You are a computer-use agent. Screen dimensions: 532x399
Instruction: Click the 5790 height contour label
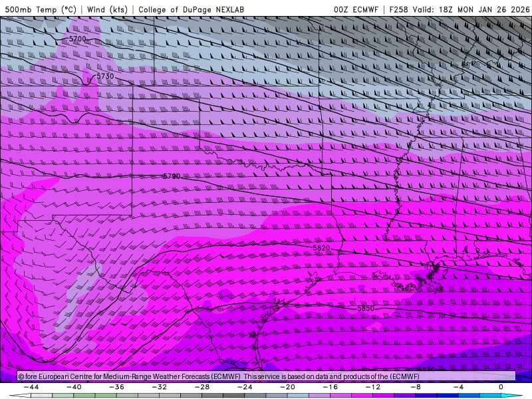tap(172, 176)
